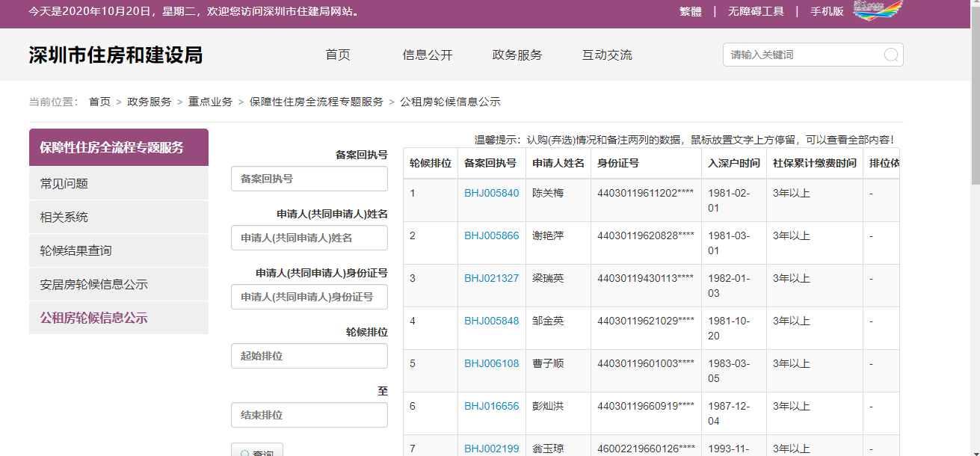Screen dimensions: 980x456
Task: Open record BHJ021327
Action: pyautogui.click(x=491, y=278)
